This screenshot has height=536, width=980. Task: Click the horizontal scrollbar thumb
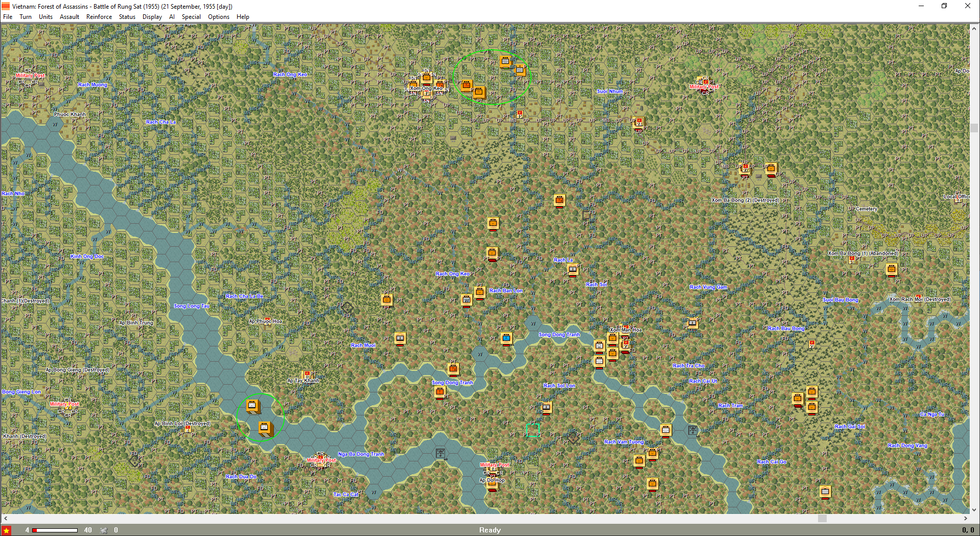822,518
